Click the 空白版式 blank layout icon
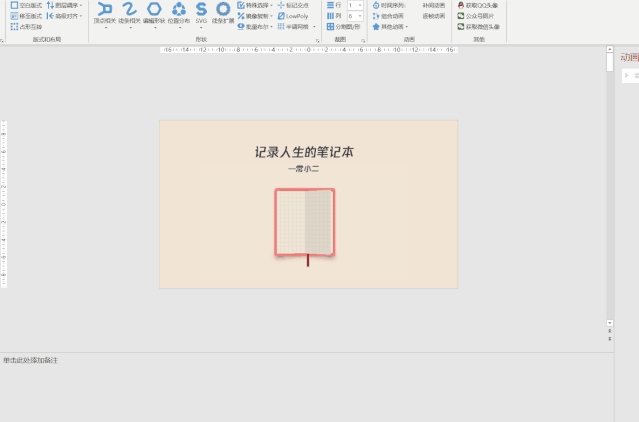This screenshot has width=639, height=422. click(x=14, y=5)
